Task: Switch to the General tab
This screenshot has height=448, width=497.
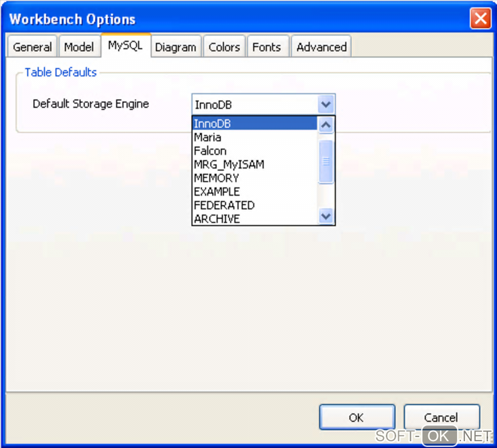Action: [x=32, y=47]
